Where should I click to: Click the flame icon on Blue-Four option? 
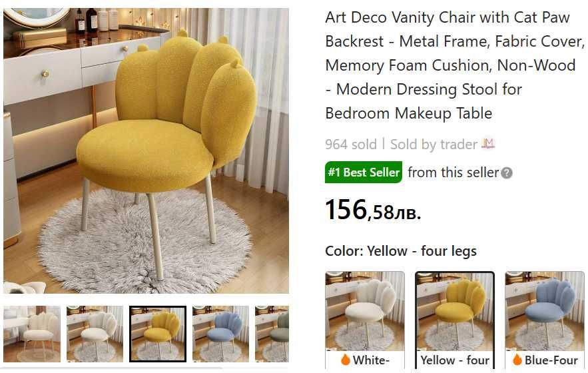(517, 360)
